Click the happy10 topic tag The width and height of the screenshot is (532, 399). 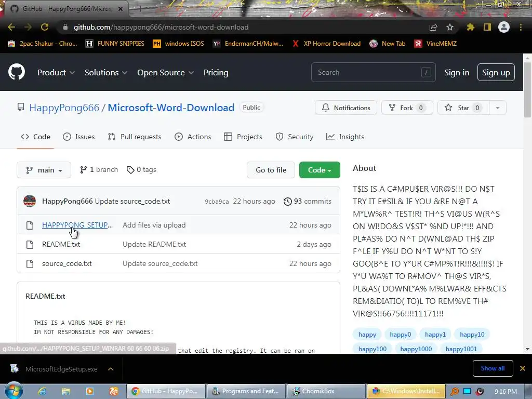[472, 335]
